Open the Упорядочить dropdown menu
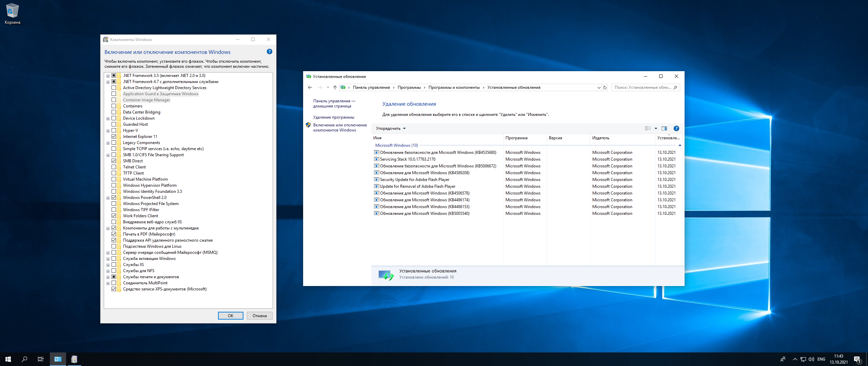The height and width of the screenshot is (366, 868). pyautogui.click(x=391, y=128)
